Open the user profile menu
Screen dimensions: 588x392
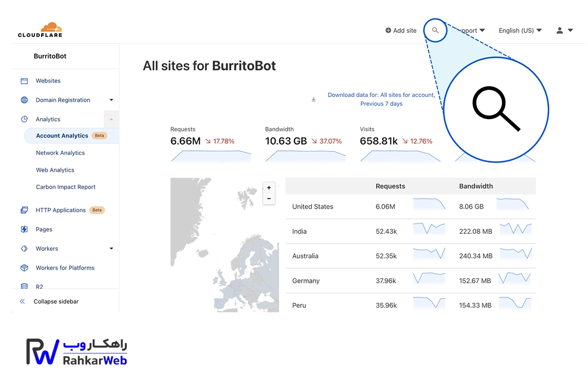click(564, 30)
